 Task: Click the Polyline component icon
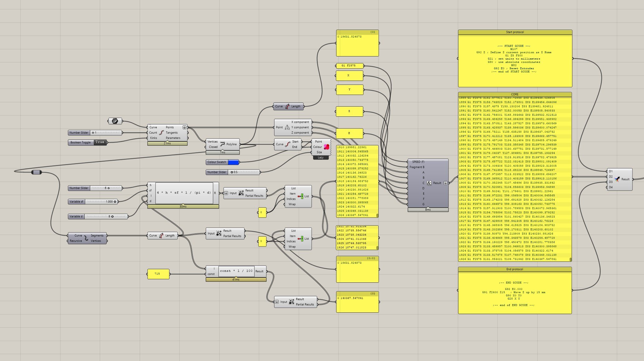(222, 144)
